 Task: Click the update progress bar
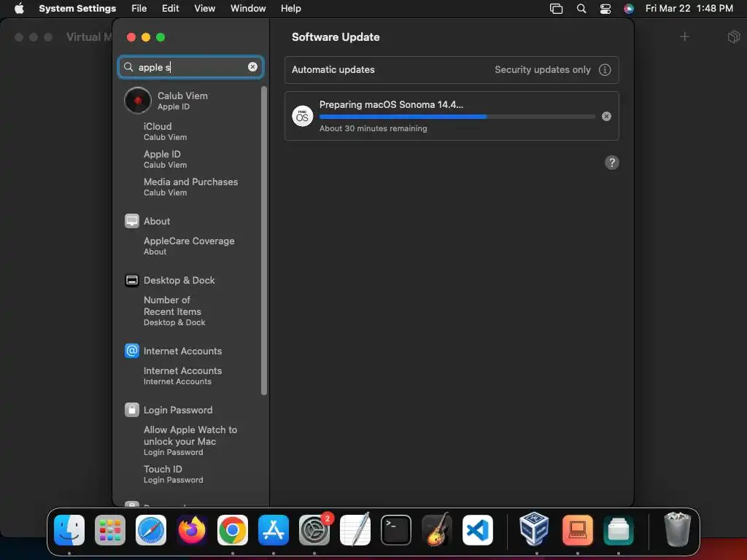(457, 116)
